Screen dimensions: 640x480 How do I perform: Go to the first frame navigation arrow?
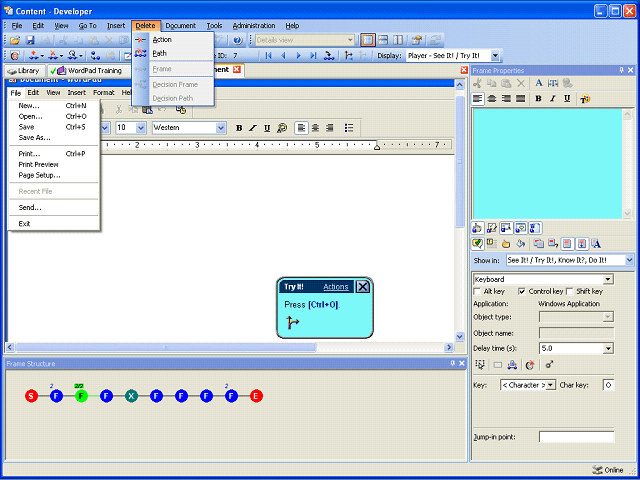pyautogui.click(x=268, y=56)
